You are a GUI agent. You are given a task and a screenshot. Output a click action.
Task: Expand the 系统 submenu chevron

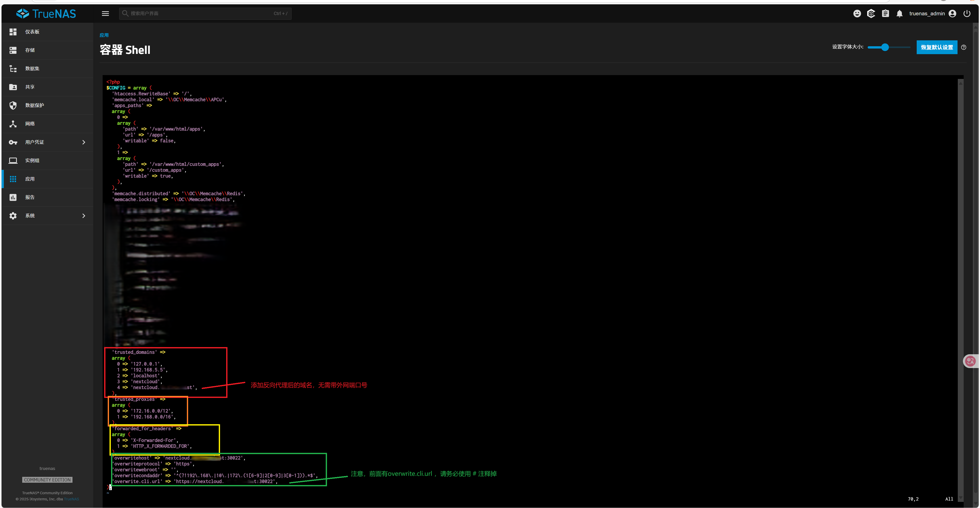(x=84, y=215)
